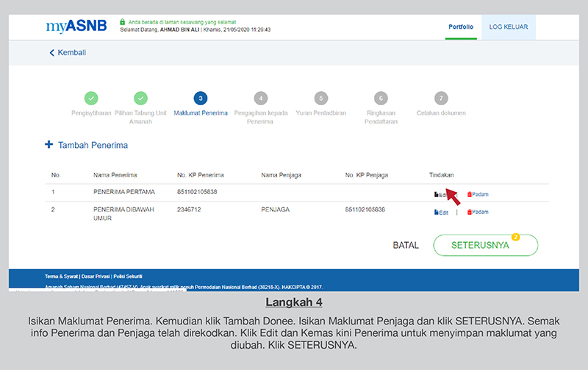Image resolution: width=588 pixels, height=370 pixels.
Task: Open the Terma & Syarat footer link
Action: [x=62, y=277]
